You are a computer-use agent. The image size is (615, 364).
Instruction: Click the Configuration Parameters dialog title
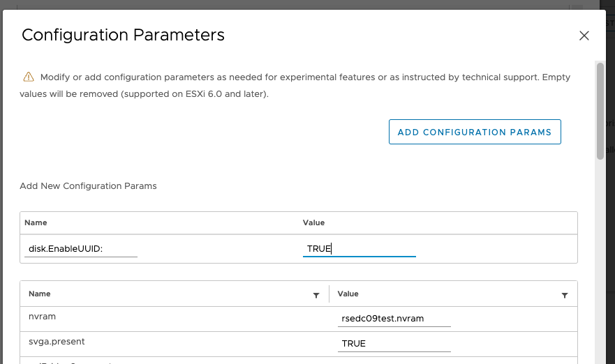(x=123, y=35)
